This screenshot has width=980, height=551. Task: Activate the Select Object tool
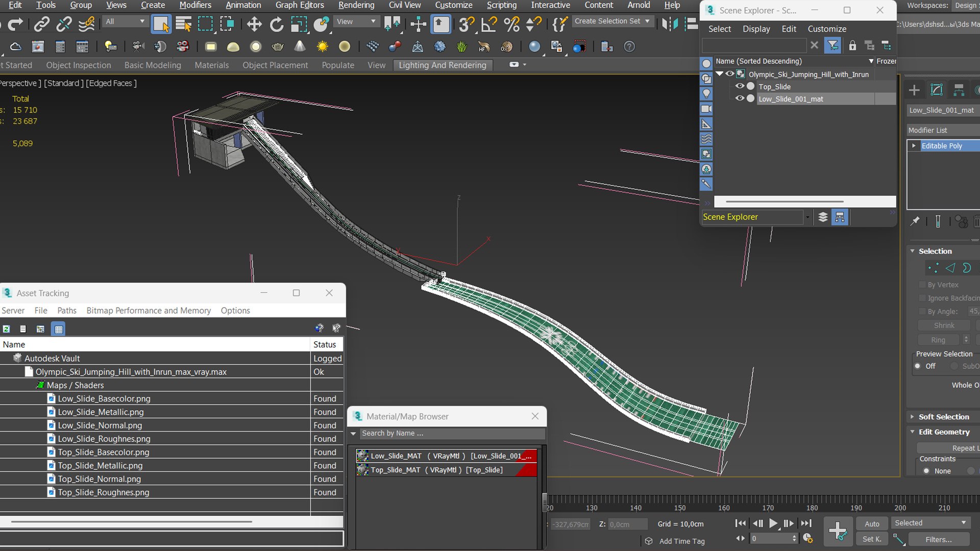[x=161, y=24]
